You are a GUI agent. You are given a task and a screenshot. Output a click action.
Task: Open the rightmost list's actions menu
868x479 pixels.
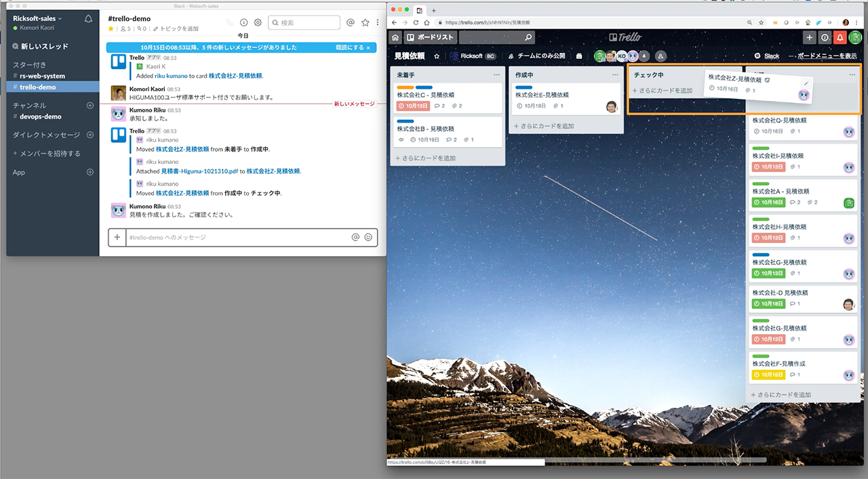coord(852,75)
